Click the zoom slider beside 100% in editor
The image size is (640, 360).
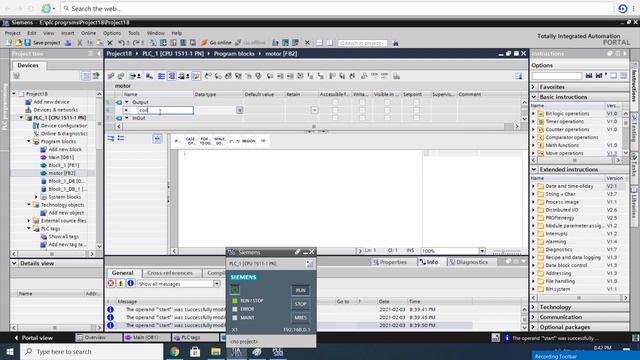[507, 251]
